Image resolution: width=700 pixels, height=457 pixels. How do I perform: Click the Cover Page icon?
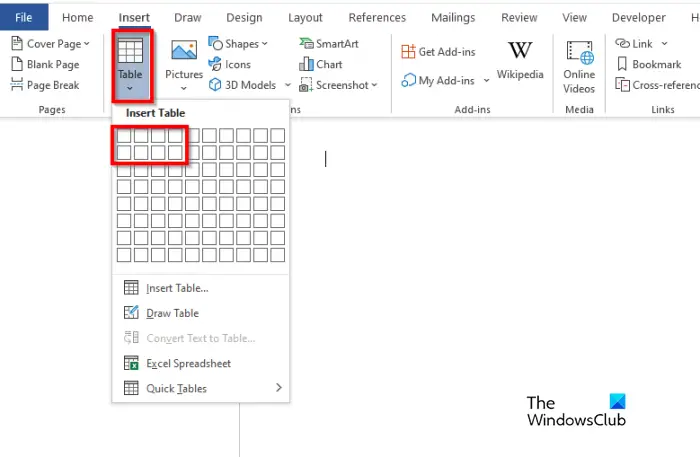17,43
